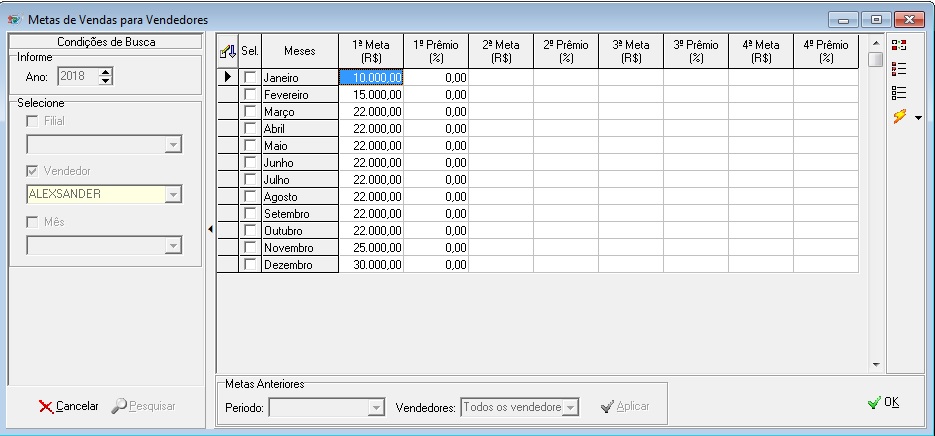This screenshot has height=436, width=935.
Task: Check the Maio row checkbox
Action: point(250,146)
